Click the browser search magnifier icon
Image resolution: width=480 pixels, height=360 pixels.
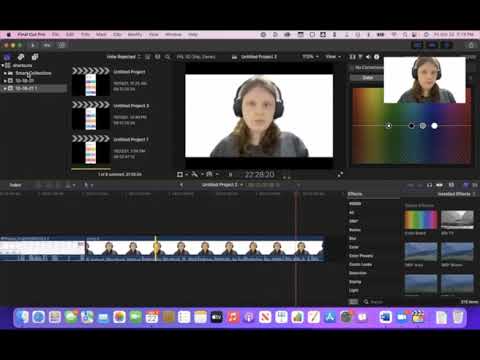pos(168,57)
